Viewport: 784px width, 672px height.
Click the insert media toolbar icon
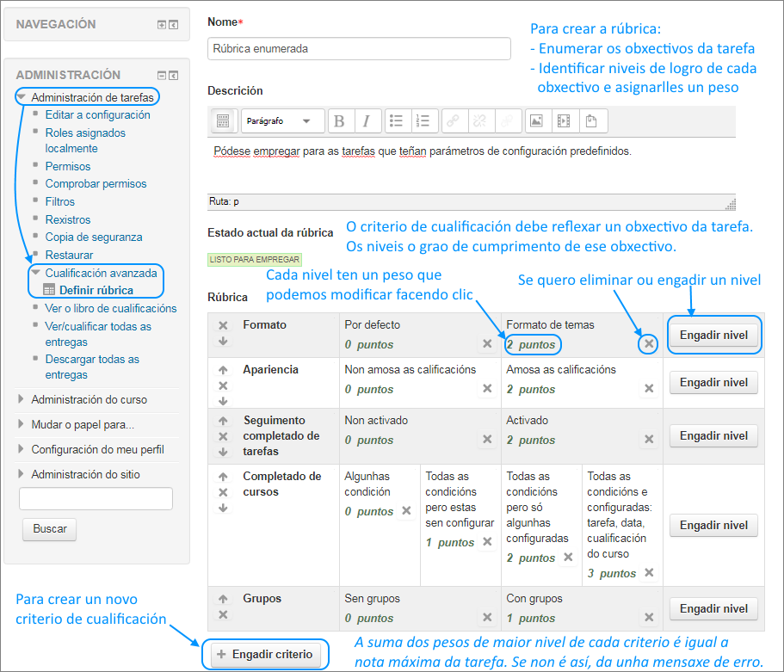click(x=563, y=121)
